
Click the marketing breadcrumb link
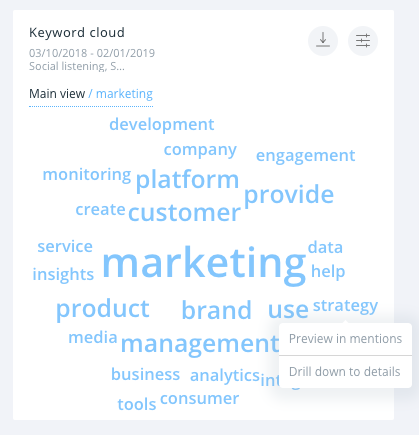(x=124, y=94)
